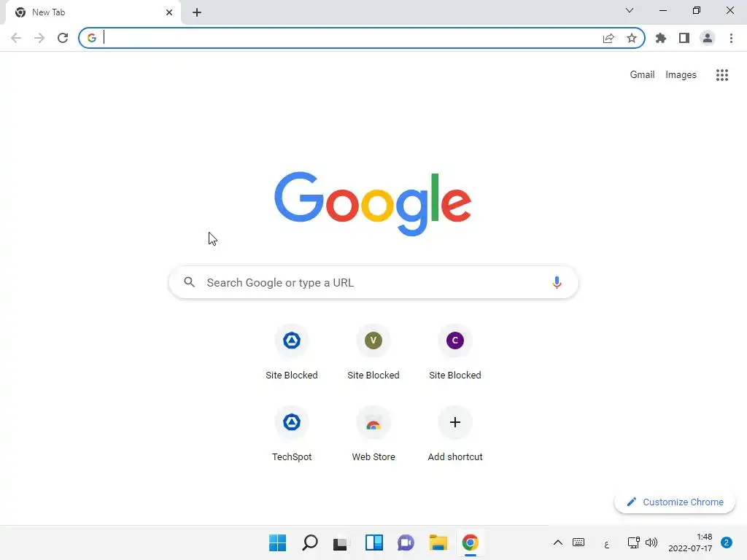Select the New Tab tab
Image resolution: width=747 pixels, height=560 pixels.
tap(93, 12)
